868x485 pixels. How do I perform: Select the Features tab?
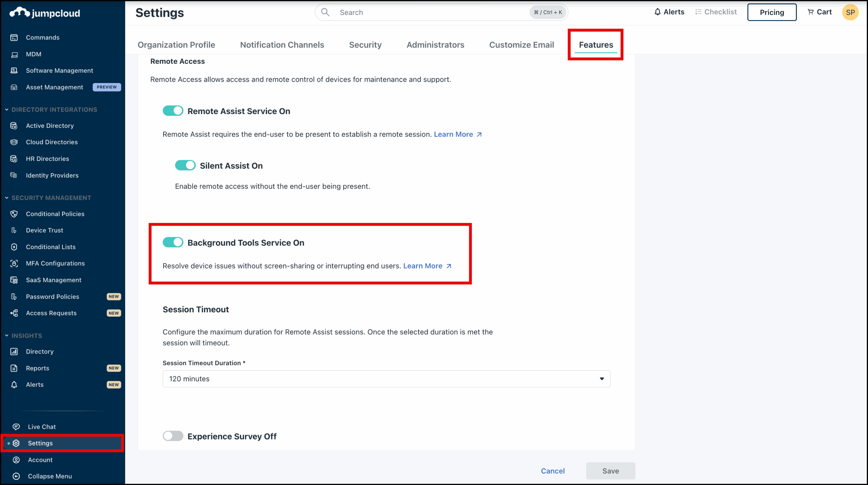tap(596, 45)
